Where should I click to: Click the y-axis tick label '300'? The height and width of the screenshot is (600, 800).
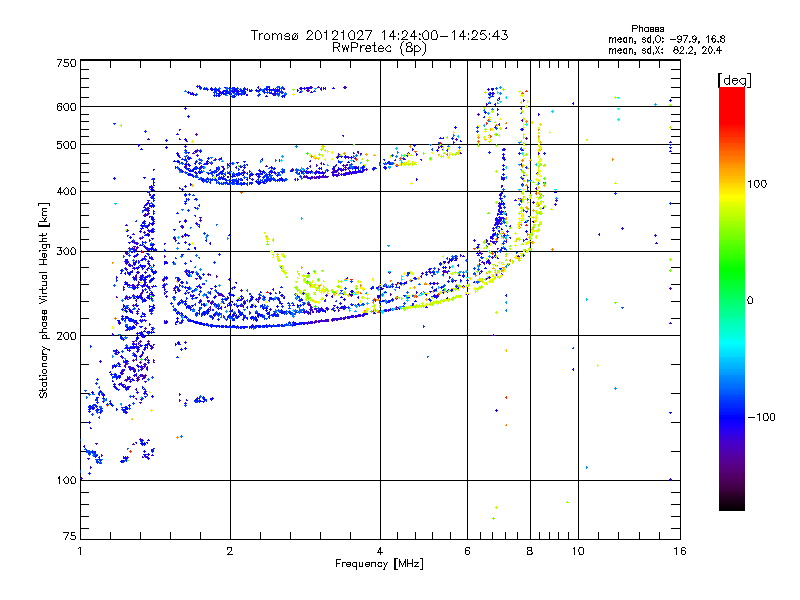(x=66, y=252)
